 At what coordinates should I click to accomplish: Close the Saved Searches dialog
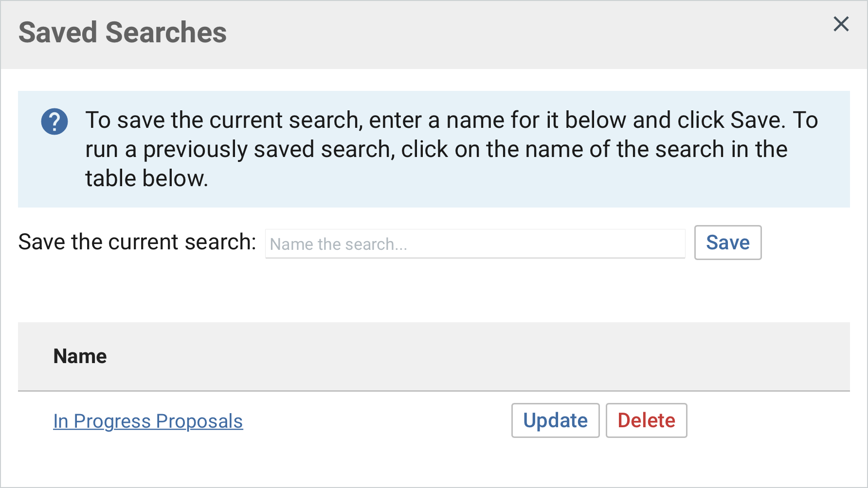841,24
